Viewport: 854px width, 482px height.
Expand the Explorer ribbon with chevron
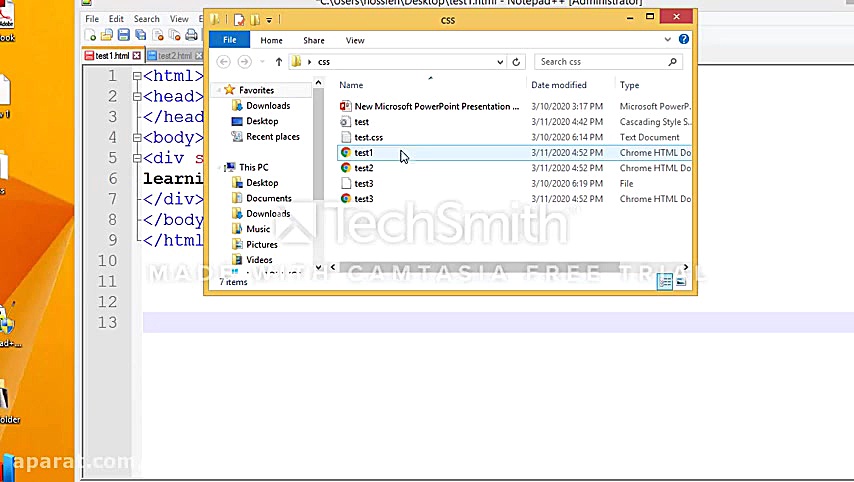coord(667,40)
